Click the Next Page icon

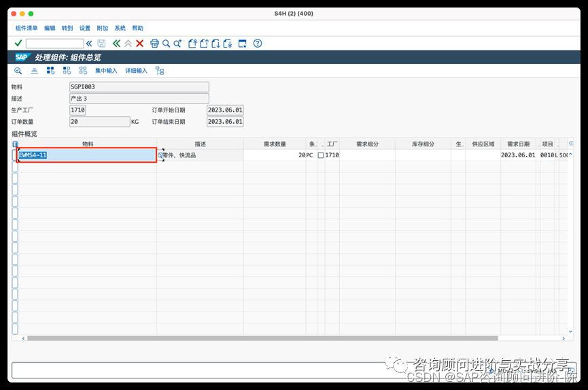click(x=215, y=44)
